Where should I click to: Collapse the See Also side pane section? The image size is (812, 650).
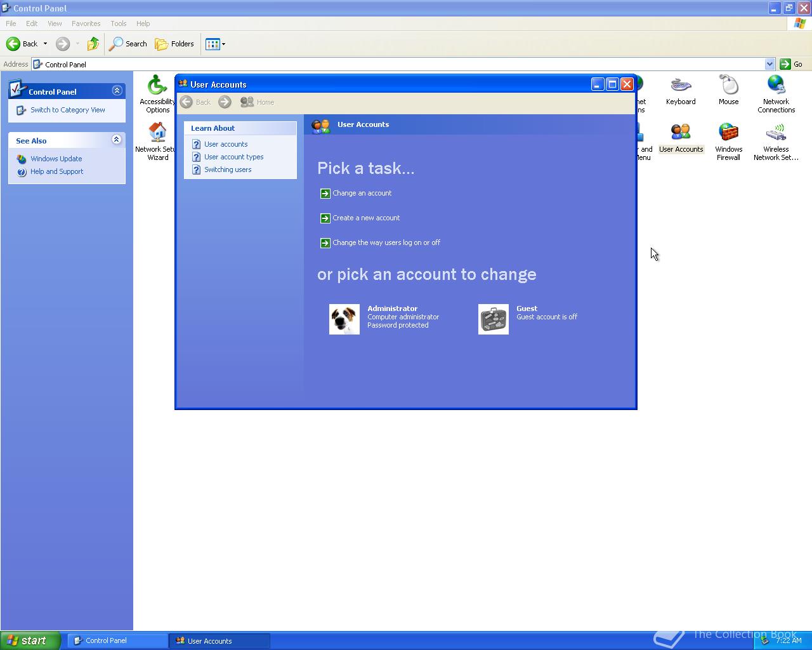(x=117, y=140)
